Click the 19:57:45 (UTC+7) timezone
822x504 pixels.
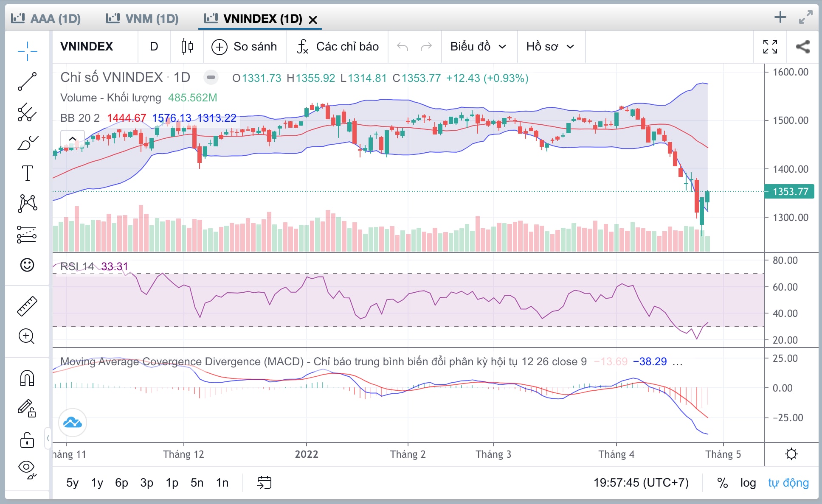coord(641,482)
